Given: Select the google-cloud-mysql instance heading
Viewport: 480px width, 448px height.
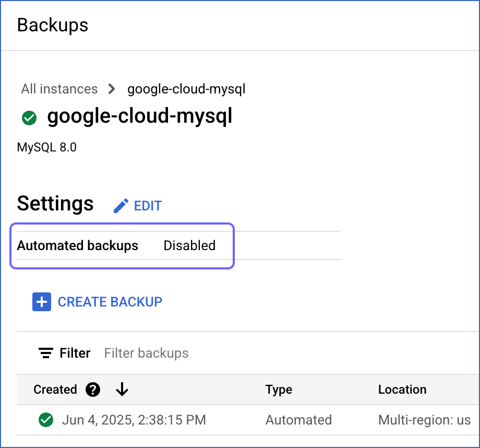Looking at the screenshot, I should (x=140, y=116).
